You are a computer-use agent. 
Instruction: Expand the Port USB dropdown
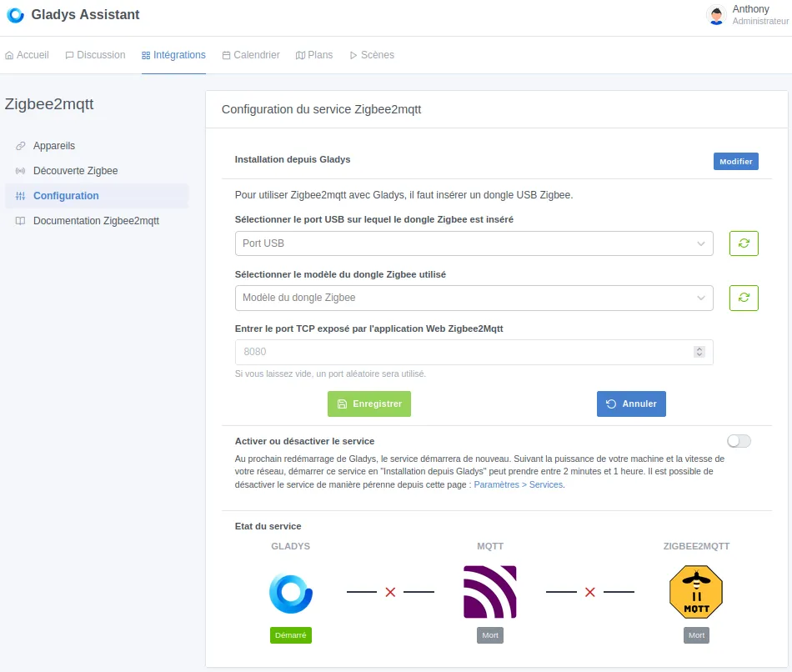(x=474, y=243)
